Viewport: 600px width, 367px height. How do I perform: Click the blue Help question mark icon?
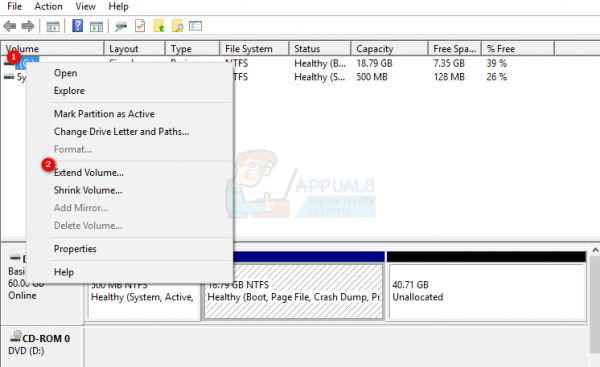(x=78, y=26)
